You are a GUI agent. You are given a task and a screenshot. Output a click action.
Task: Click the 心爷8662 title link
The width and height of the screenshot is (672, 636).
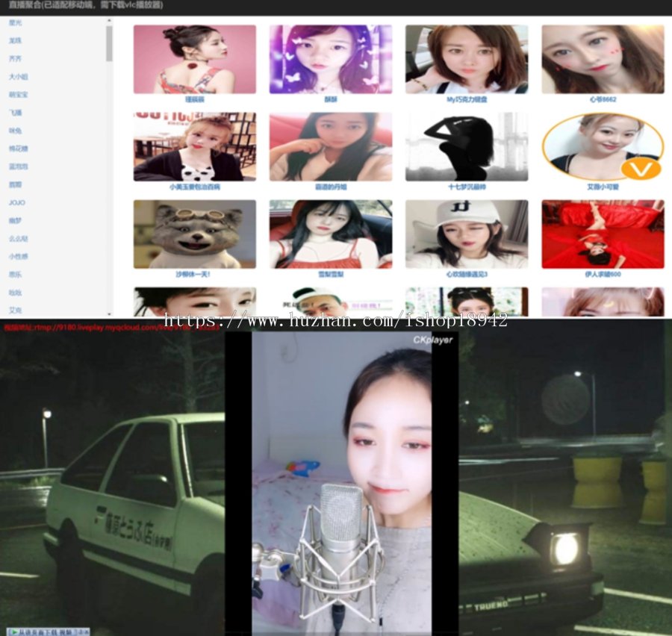[603, 99]
